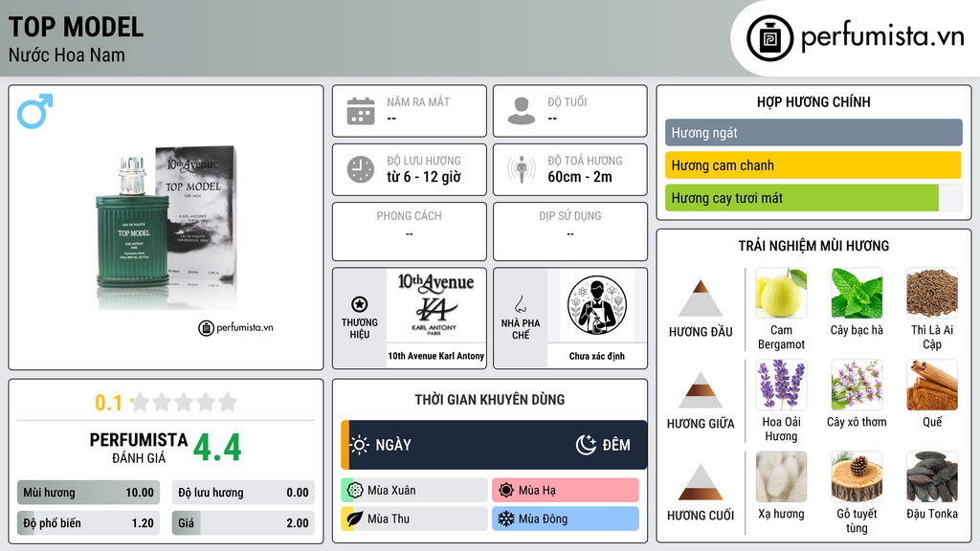Click the Chưa xác định perfumer label
The height and width of the screenshot is (551, 980).
coord(596,356)
